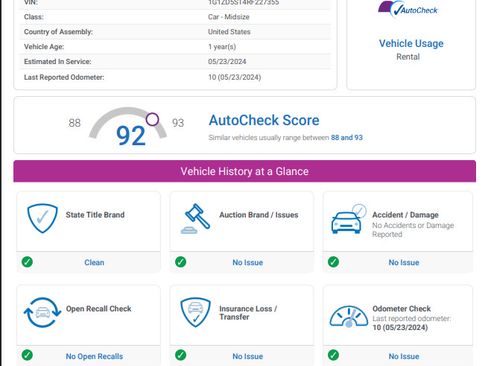The width and height of the screenshot is (488, 366).
Task: Click No Issue under Odometer Check
Action: [404, 356]
